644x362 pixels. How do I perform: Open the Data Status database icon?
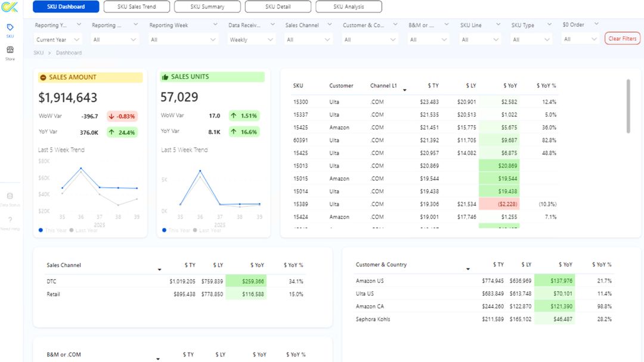(x=10, y=196)
